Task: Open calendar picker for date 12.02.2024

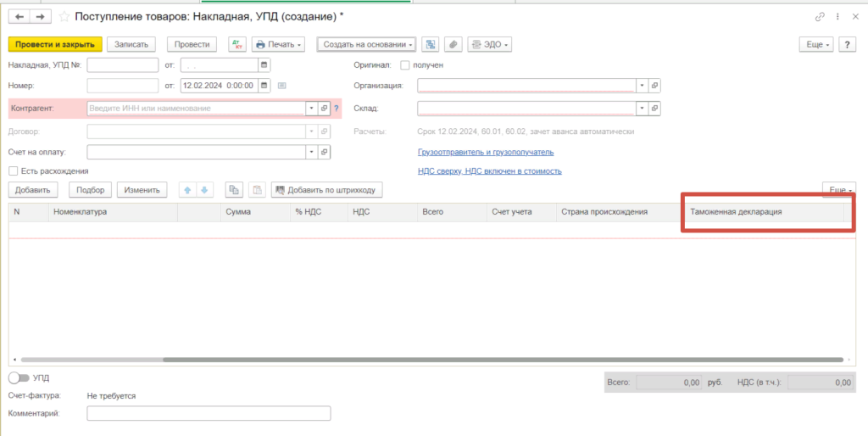Action: pyautogui.click(x=264, y=85)
